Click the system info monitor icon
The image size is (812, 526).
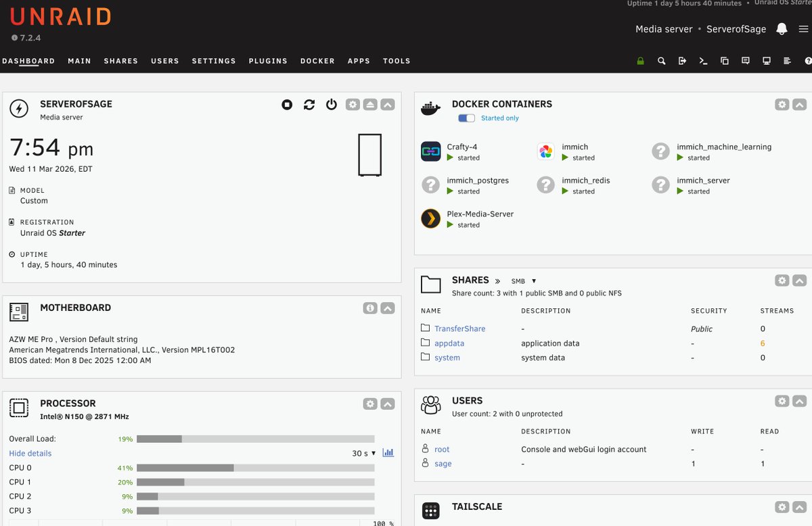click(x=767, y=61)
